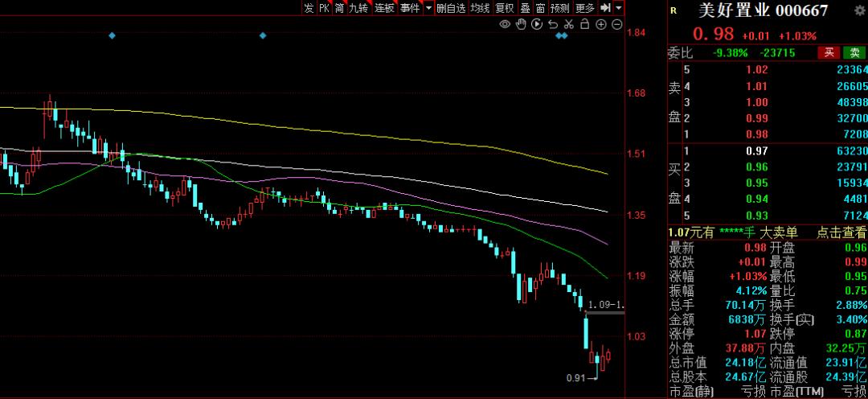The height and width of the screenshot is (399, 868).
Task: Open settings gear next to 000667
Action: click(x=862, y=10)
